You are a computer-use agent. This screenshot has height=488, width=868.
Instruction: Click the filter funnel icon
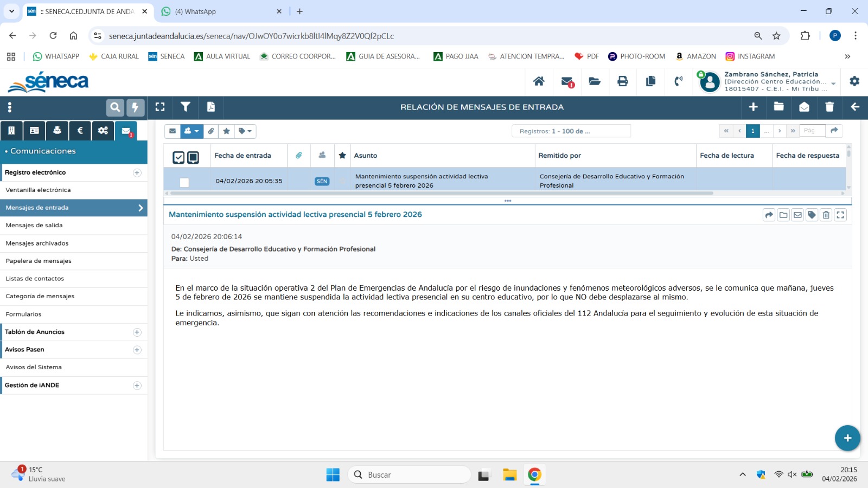pyautogui.click(x=186, y=107)
